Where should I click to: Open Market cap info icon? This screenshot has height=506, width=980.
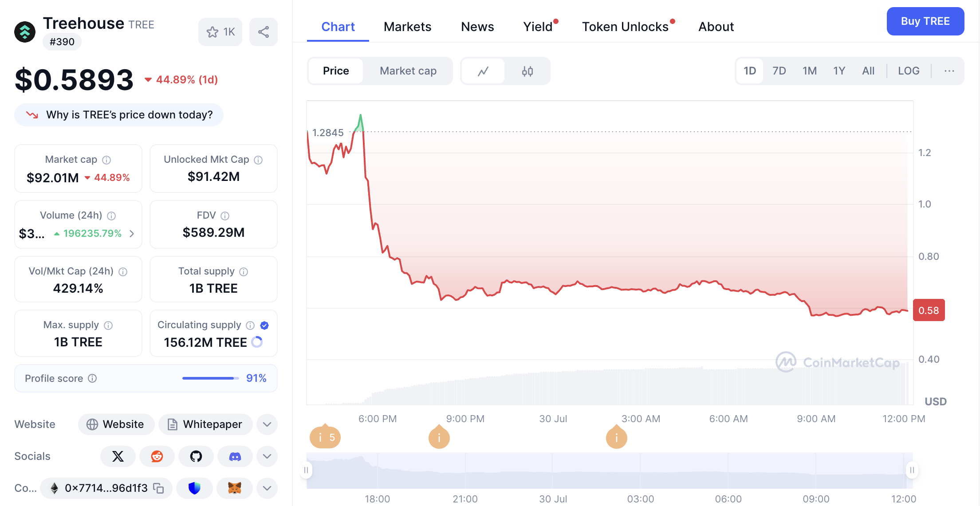106,160
